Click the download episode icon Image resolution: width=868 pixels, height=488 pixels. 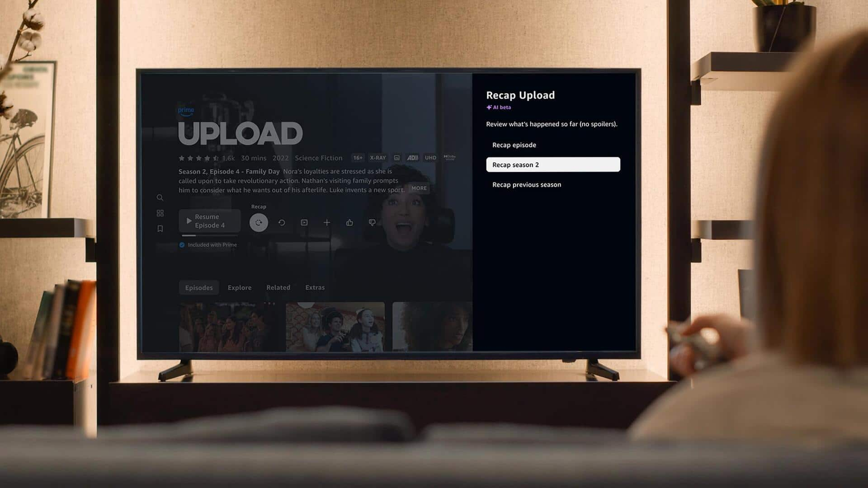coord(304,222)
